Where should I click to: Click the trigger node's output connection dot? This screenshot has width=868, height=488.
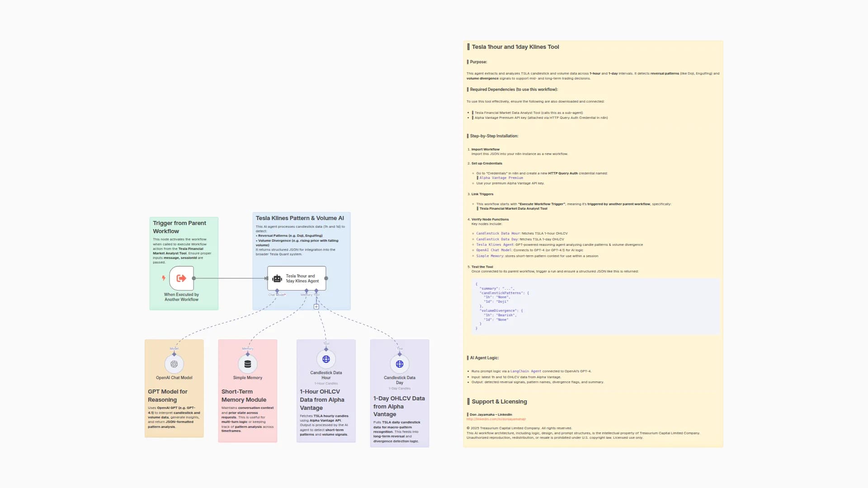194,278
